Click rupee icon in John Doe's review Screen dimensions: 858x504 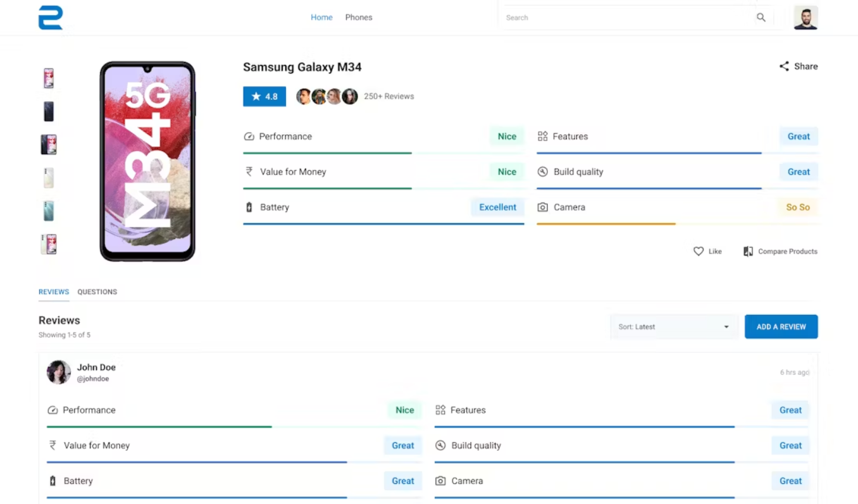[x=53, y=445]
